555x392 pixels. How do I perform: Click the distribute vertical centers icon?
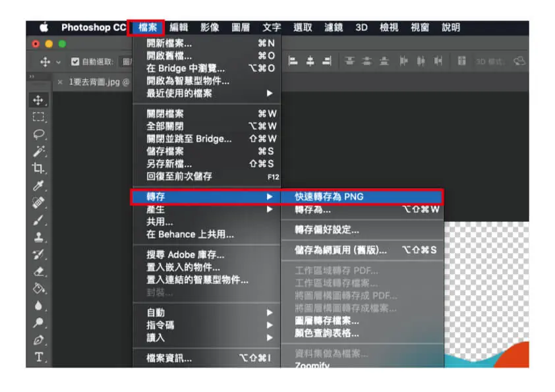366,61
